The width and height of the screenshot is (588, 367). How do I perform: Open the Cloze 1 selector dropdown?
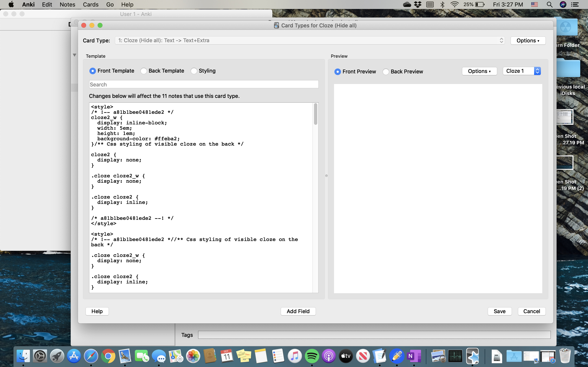(x=521, y=71)
